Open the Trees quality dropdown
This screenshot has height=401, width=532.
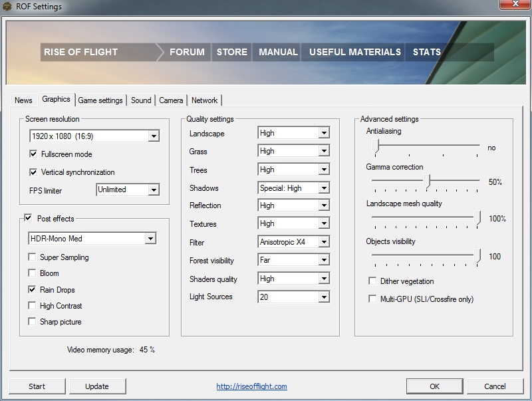293,170
